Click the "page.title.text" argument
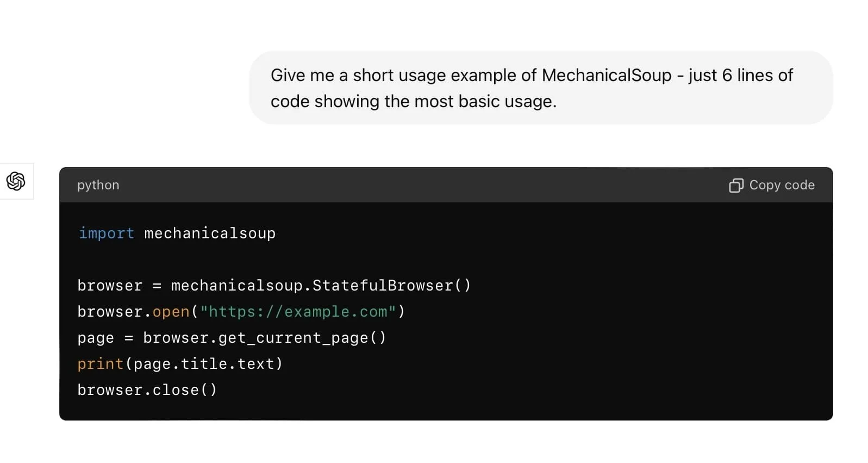The width and height of the screenshot is (868, 463). pos(204,364)
